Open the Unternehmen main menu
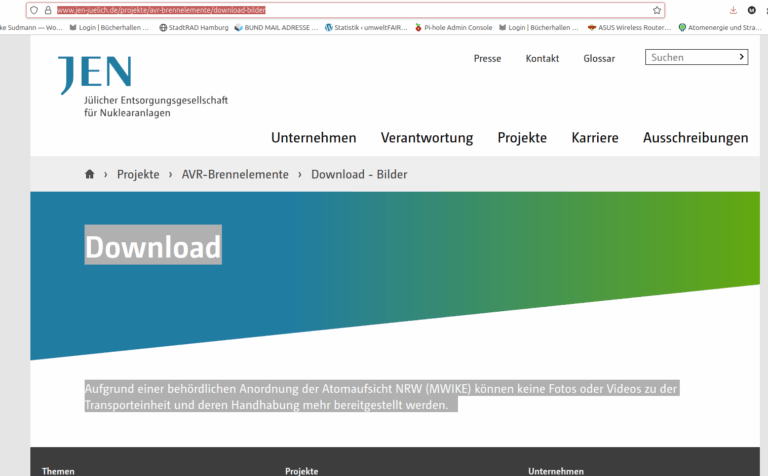Screen dimensions: 768x476 coord(313,138)
